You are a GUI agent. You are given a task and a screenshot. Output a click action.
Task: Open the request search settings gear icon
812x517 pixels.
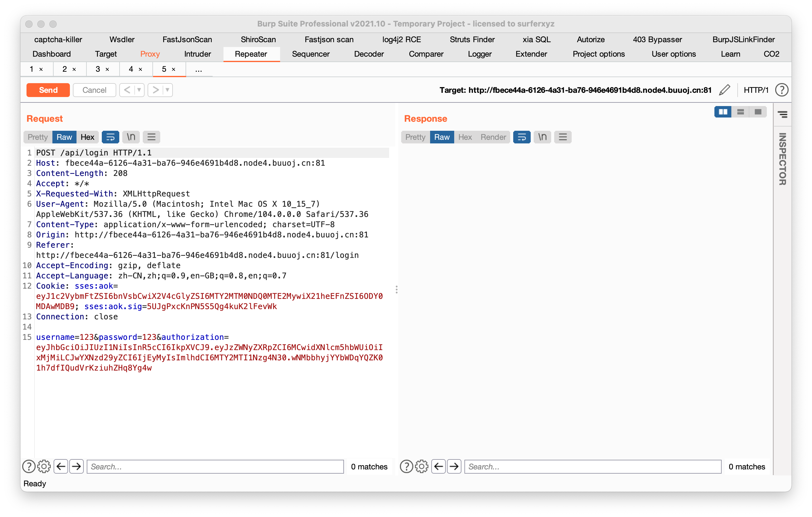44,466
